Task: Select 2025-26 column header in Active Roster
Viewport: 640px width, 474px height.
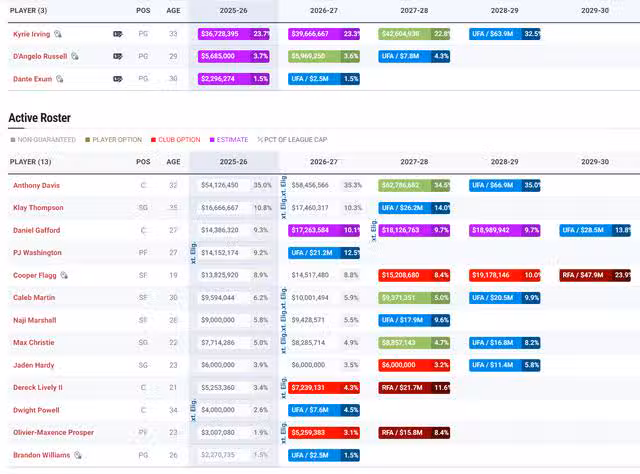Action: pos(233,162)
